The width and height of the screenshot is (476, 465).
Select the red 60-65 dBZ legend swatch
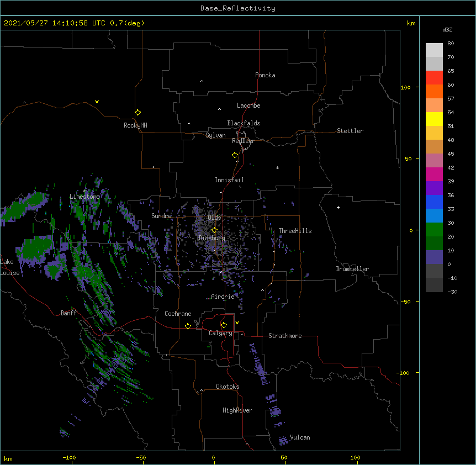(434, 78)
